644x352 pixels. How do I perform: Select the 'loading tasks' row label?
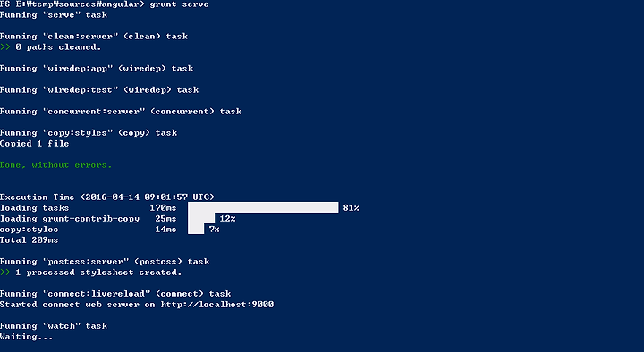[x=35, y=208]
